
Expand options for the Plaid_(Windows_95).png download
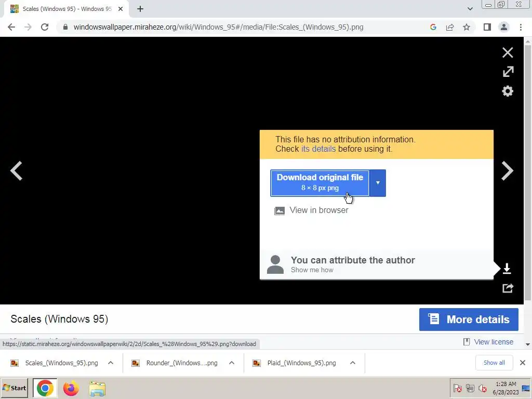(353, 363)
